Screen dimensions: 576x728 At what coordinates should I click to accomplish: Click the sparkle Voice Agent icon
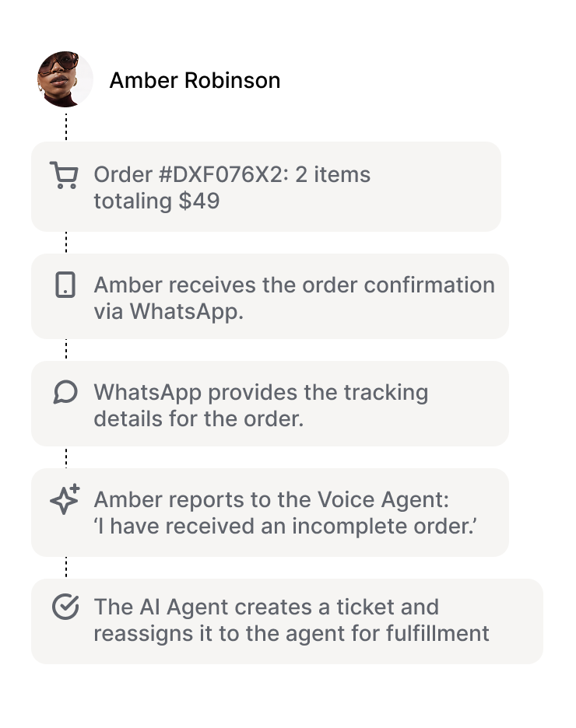pos(65,500)
